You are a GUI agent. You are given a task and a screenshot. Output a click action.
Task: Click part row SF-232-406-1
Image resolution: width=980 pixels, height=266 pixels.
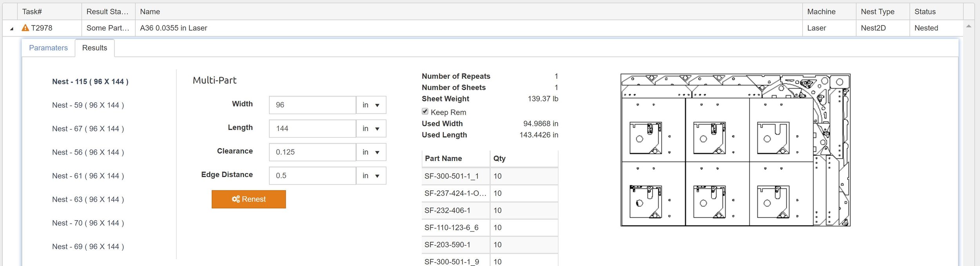(x=490, y=210)
